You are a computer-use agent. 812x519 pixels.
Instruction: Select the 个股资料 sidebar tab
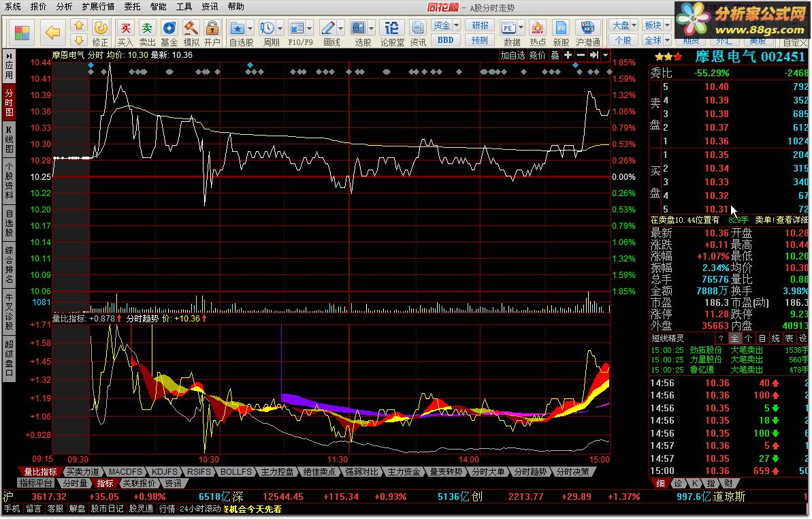coord(9,180)
